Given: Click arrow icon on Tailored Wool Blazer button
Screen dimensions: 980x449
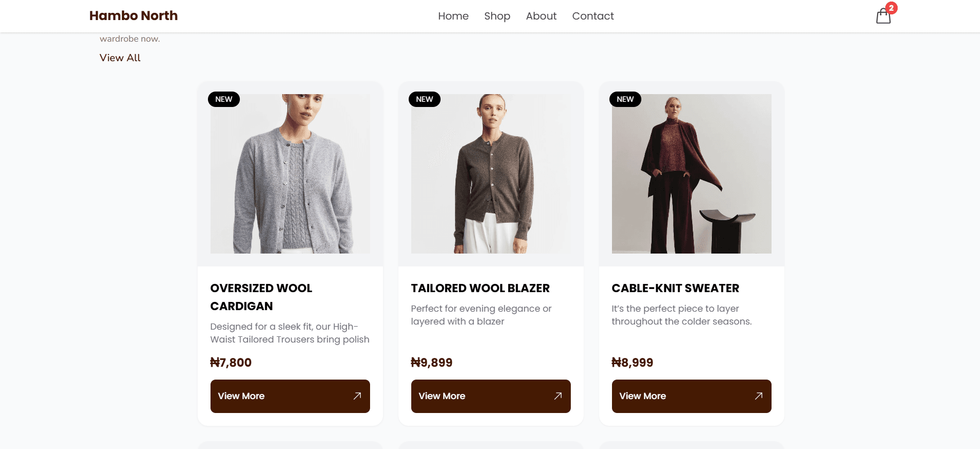Looking at the screenshot, I should [558, 396].
